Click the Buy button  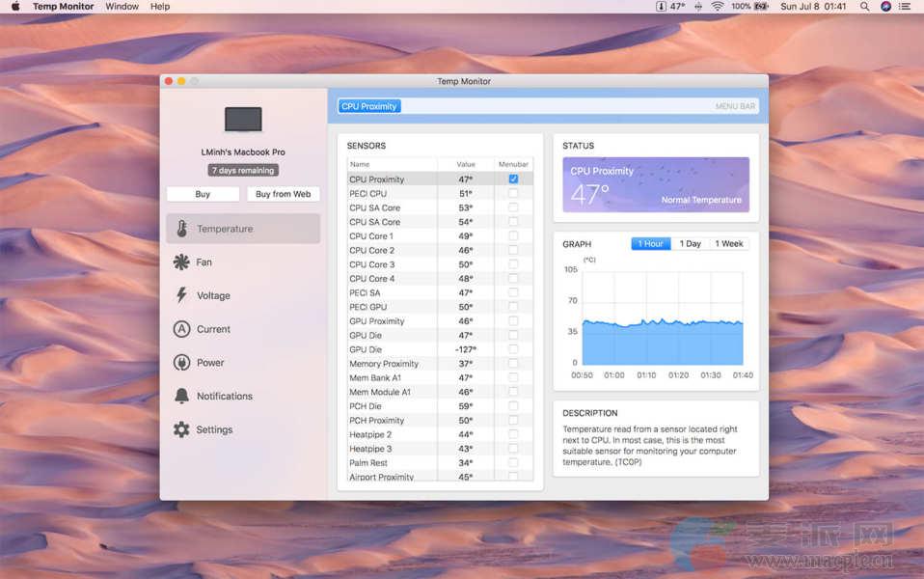(203, 194)
